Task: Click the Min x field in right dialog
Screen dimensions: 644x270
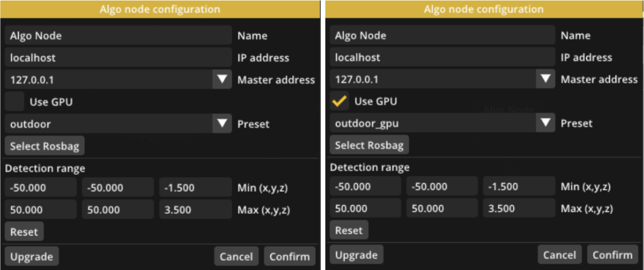Action: 365,186
